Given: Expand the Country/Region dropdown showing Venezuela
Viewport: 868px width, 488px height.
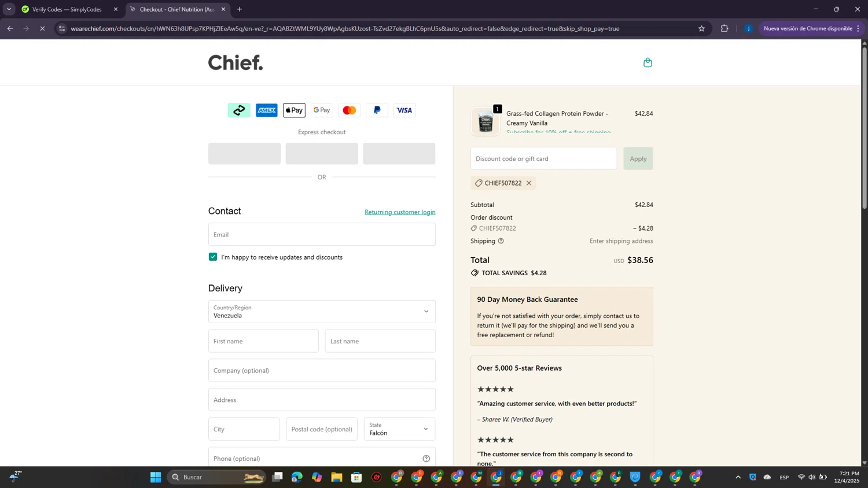Looking at the screenshot, I should pos(322,312).
